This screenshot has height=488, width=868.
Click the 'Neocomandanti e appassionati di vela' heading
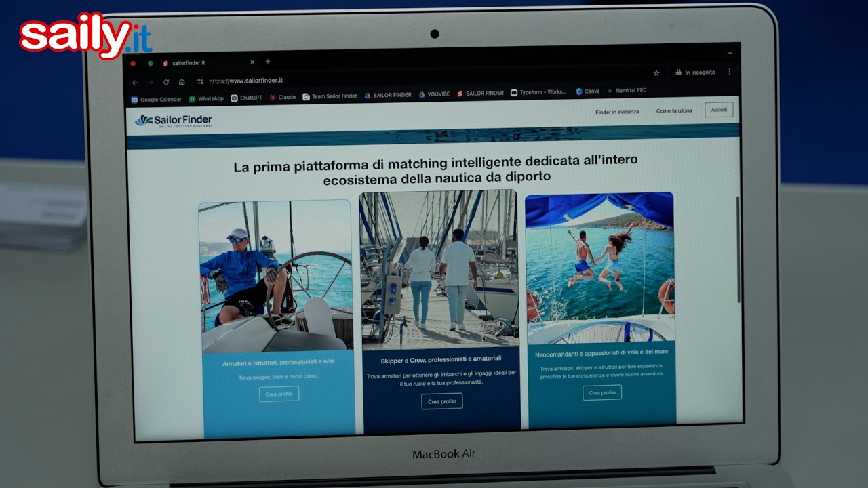click(x=601, y=353)
